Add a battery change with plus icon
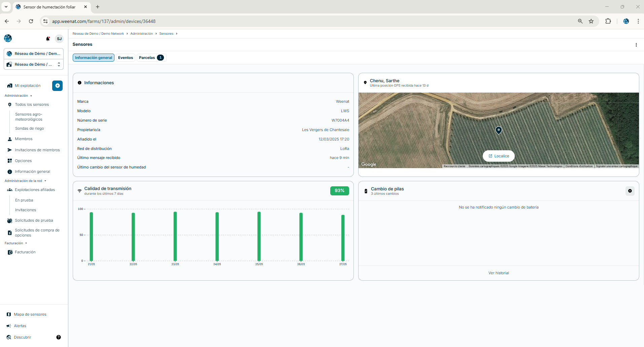This screenshot has height=347, width=644. (x=630, y=191)
